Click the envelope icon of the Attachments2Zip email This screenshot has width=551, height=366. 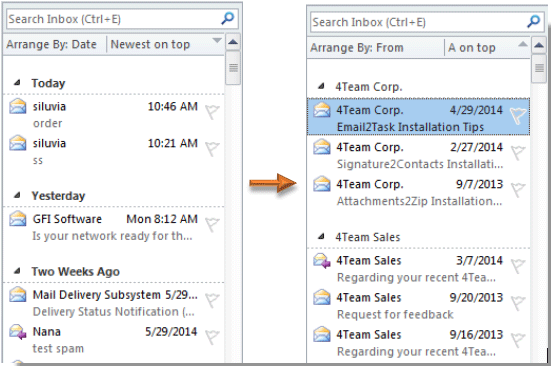point(322,184)
